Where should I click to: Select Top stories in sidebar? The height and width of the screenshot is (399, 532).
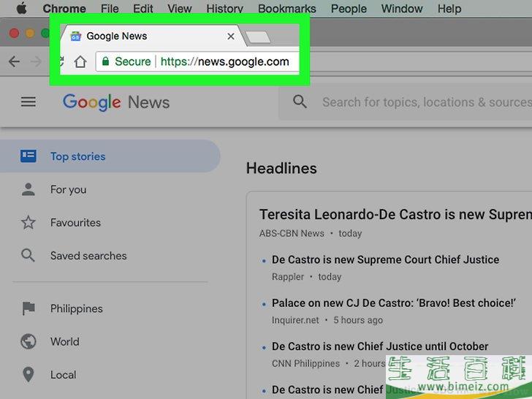[109, 156]
